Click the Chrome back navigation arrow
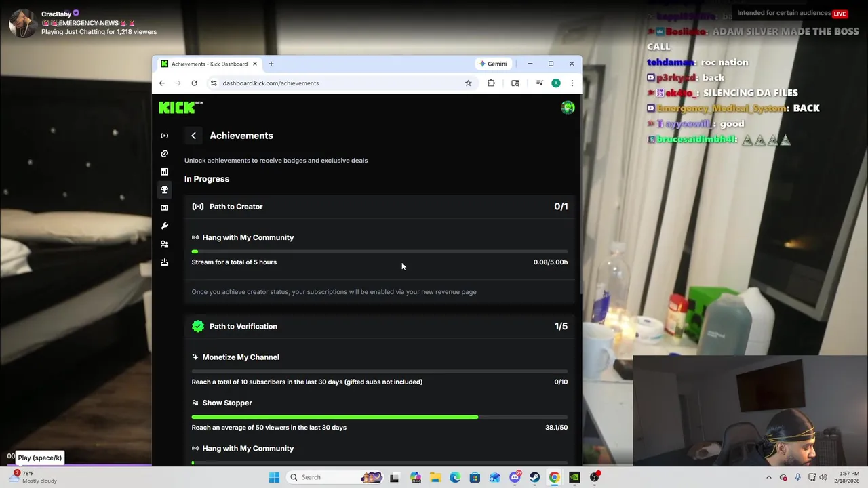The width and height of the screenshot is (868, 488). click(x=162, y=83)
